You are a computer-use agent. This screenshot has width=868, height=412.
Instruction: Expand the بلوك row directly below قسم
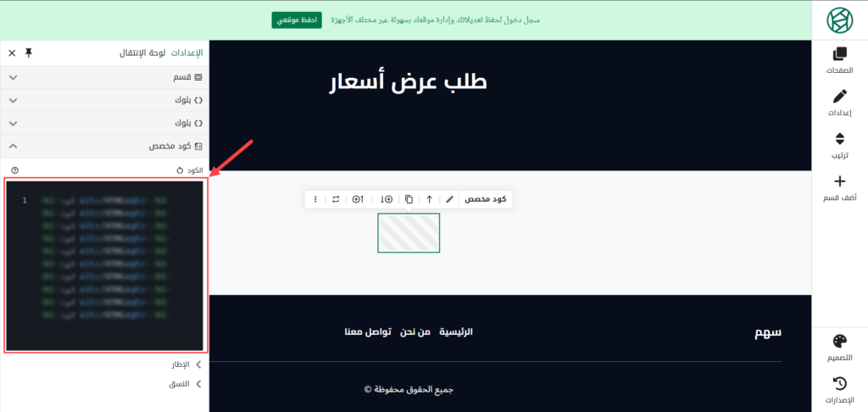click(14, 100)
